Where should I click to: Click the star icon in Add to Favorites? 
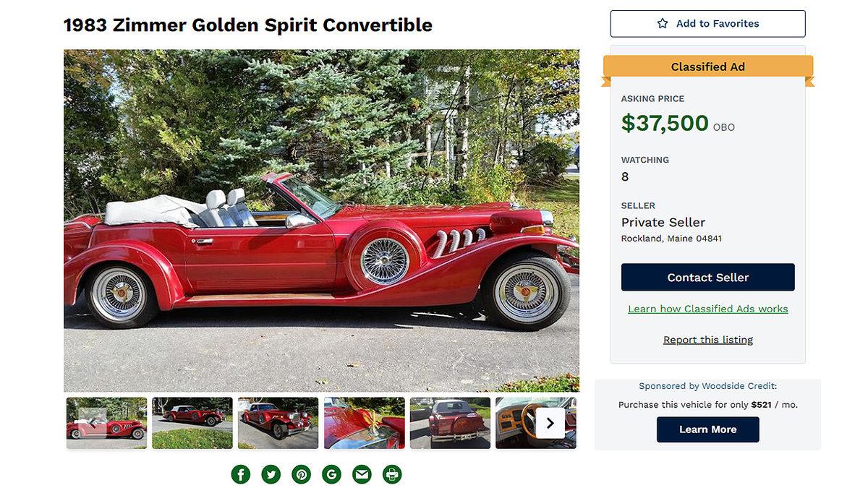[x=663, y=23]
